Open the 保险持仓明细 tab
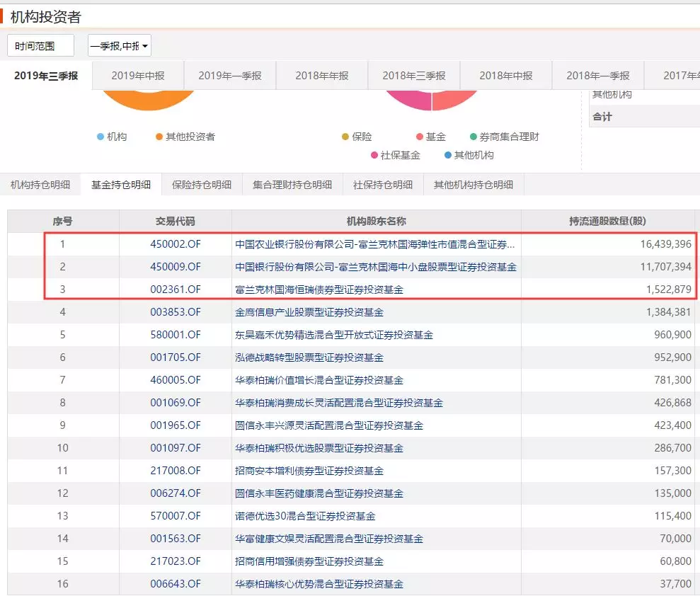Viewport: 700px width, 596px height. point(202,185)
